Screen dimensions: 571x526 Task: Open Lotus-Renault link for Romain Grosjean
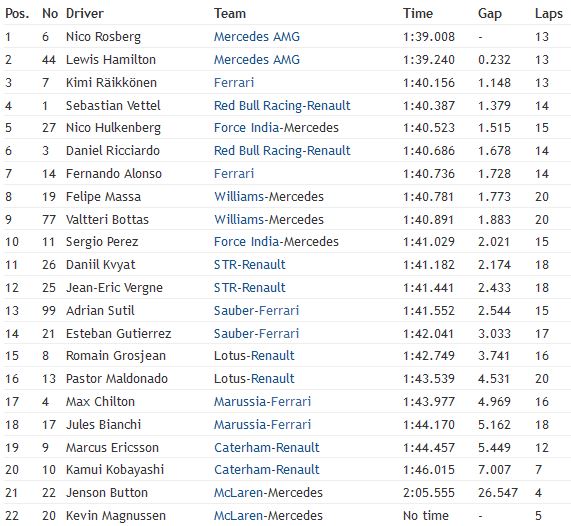(254, 356)
